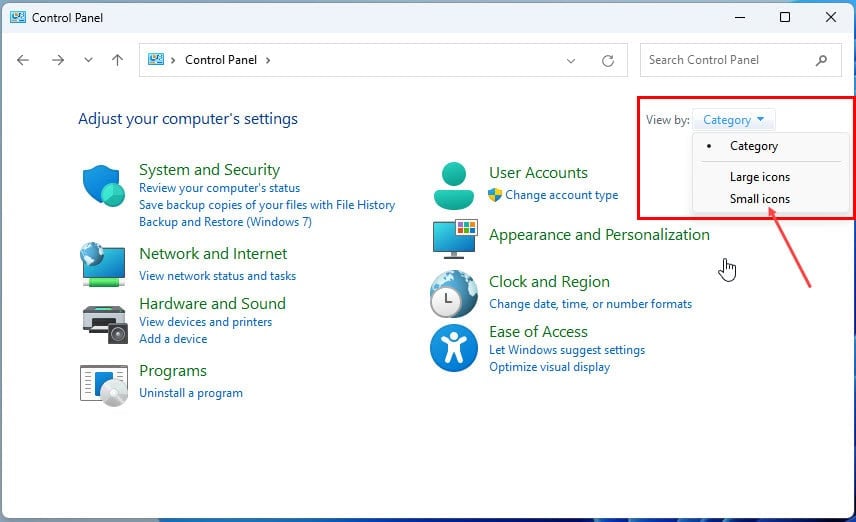Go forward with the right arrow
This screenshot has height=522, width=856.
(58, 60)
